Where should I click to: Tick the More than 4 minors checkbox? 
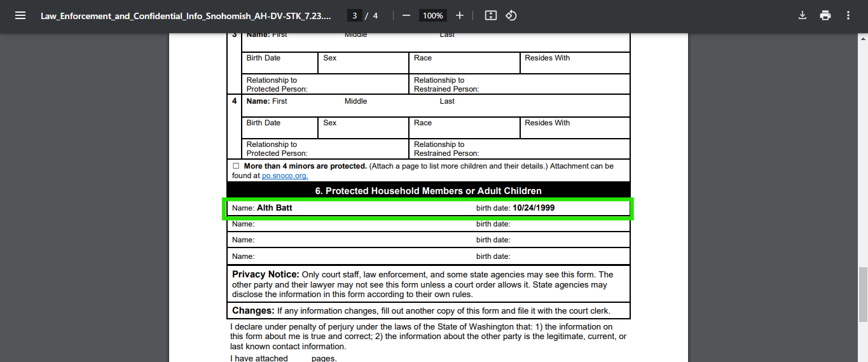coord(237,166)
